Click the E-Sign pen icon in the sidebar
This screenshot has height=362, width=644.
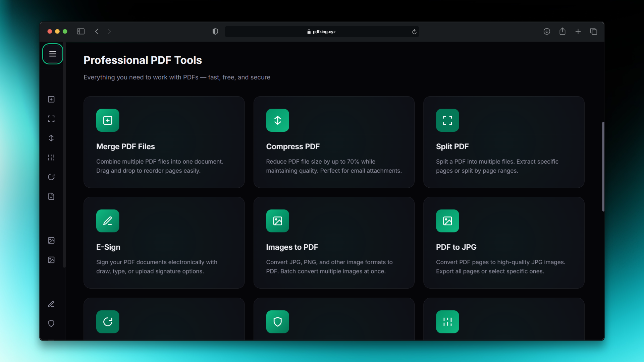(51, 304)
